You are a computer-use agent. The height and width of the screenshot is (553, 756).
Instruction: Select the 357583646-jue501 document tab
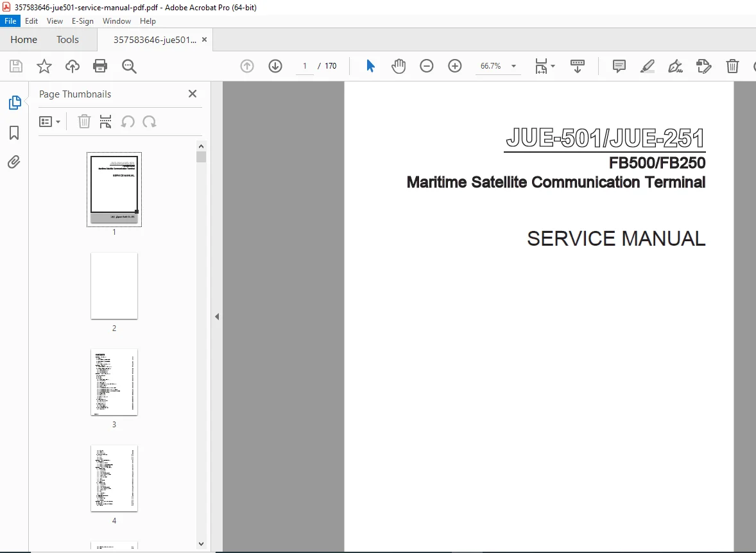[154, 40]
